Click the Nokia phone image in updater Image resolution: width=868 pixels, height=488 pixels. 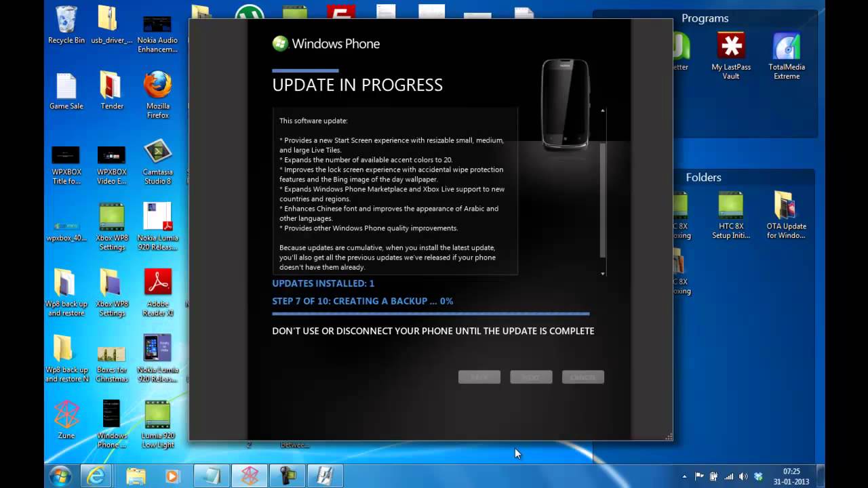566,104
